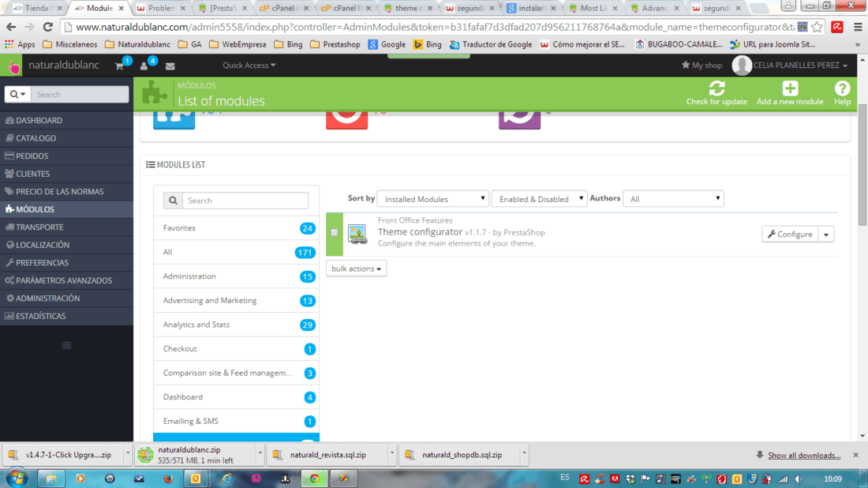Screen dimensions: 868x488
Task: Click the sidebar Search input field
Action: click(80, 94)
